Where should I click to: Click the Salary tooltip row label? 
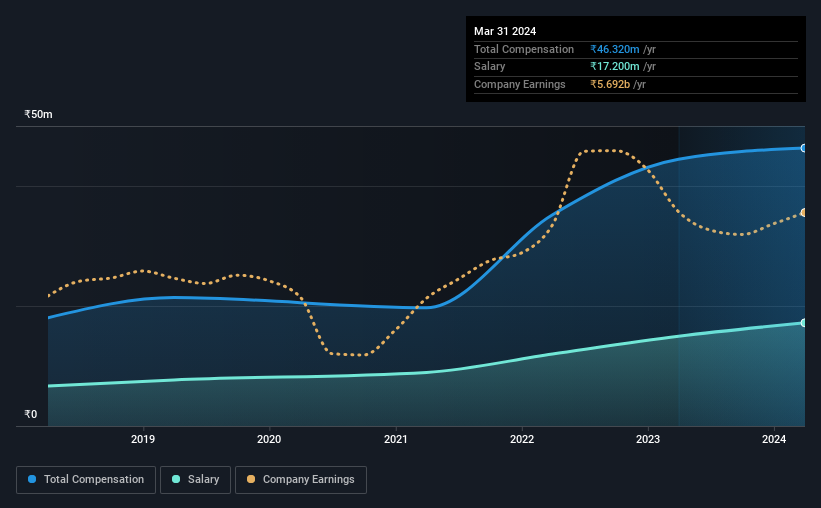tap(490, 67)
